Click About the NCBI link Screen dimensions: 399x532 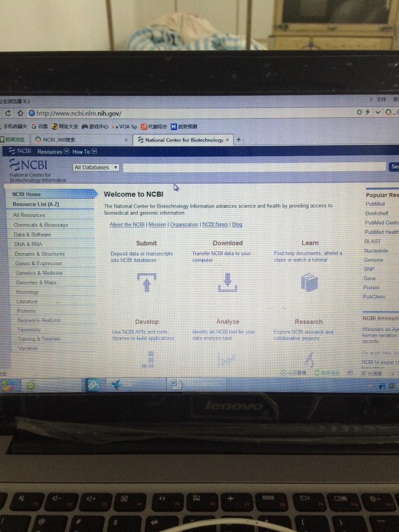(x=127, y=224)
